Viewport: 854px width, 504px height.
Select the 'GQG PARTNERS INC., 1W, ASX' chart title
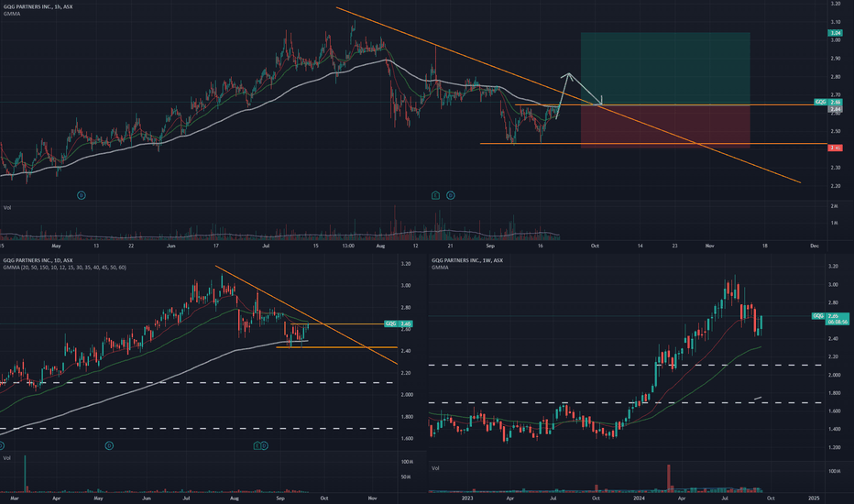(467, 260)
